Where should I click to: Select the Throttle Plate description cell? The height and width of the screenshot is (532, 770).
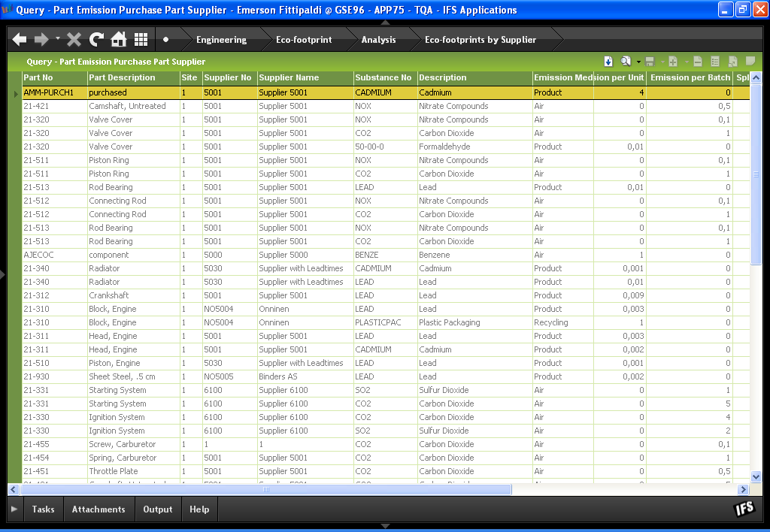(134, 471)
